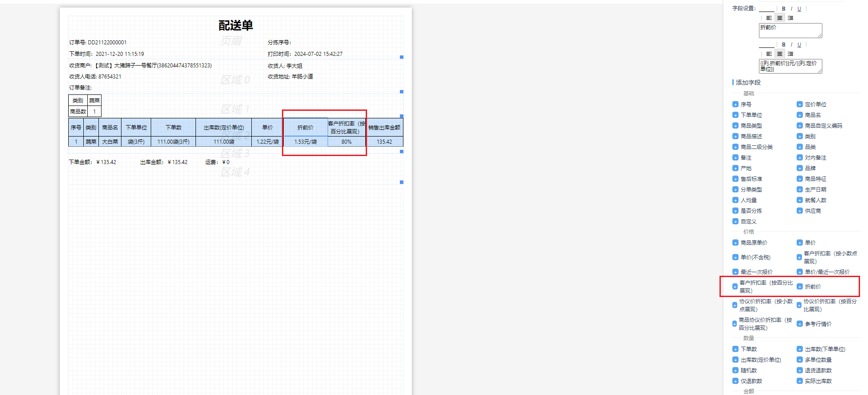Screen dimensions: 868x395
Task: Toggle bold for the 折前价 header text
Action: coord(783,8)
